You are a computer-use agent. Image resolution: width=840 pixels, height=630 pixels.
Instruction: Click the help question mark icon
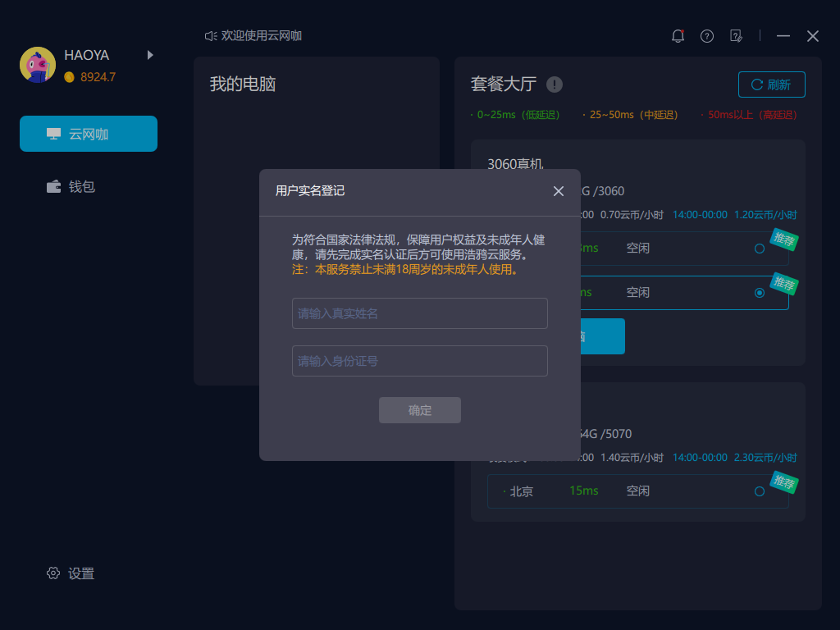tap(707, 36)
